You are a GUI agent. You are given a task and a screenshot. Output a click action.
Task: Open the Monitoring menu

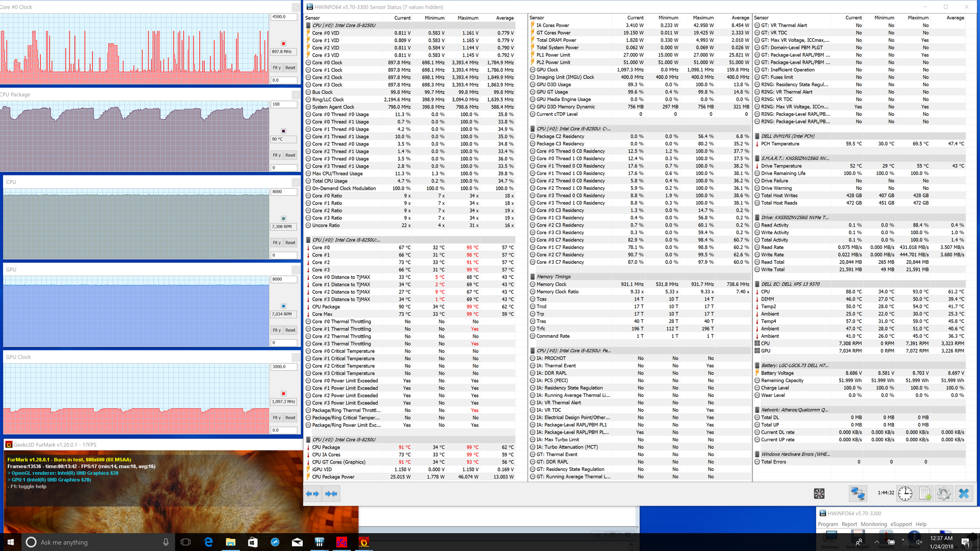tap(873, 524)
